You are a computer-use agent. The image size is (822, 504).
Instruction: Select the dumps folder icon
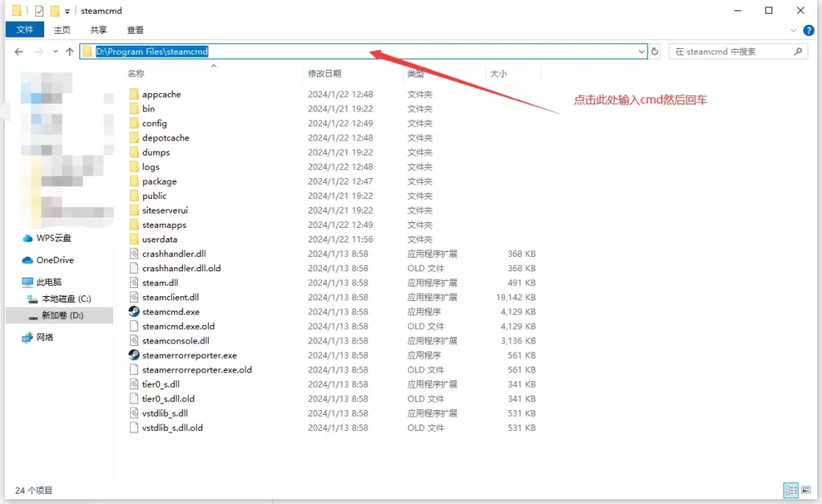[134, 152]
